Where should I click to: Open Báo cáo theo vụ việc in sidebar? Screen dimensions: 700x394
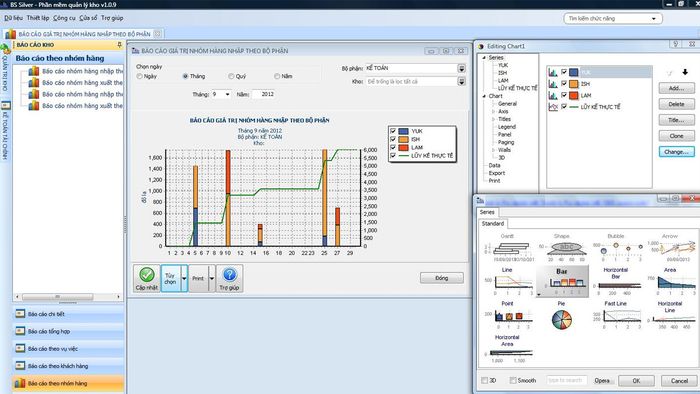click(x=68, y=348)
